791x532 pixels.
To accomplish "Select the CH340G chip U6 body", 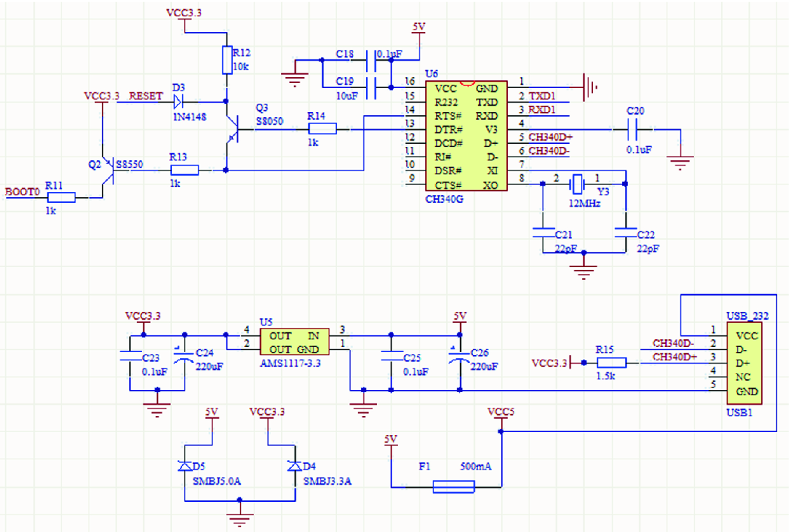I will [x=467, y=136].
